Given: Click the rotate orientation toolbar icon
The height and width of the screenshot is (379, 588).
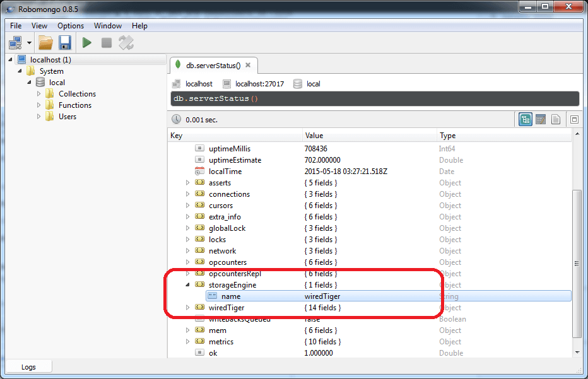Looking at the screenshot, I should pyautogui.click(x=126, y=43).
